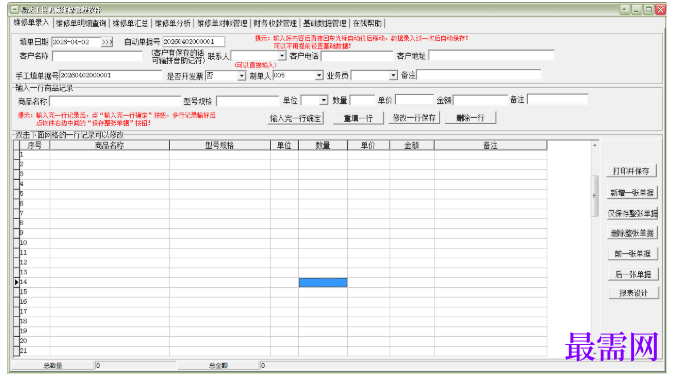Click the 备注 field beside 业务员

coord(478,75)
